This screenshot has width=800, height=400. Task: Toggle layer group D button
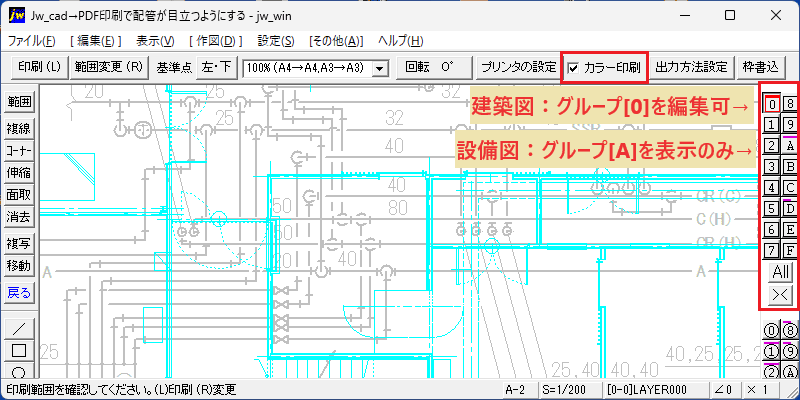point(790,208)
